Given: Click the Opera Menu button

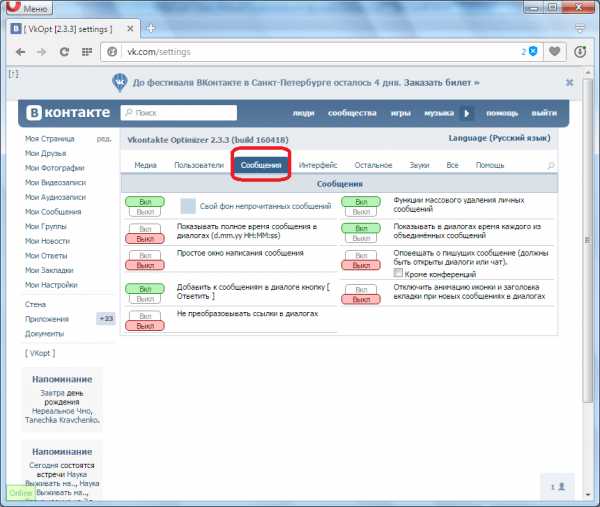Looking at the screenshot, I should pyautogui.click(x=29, y=7).
